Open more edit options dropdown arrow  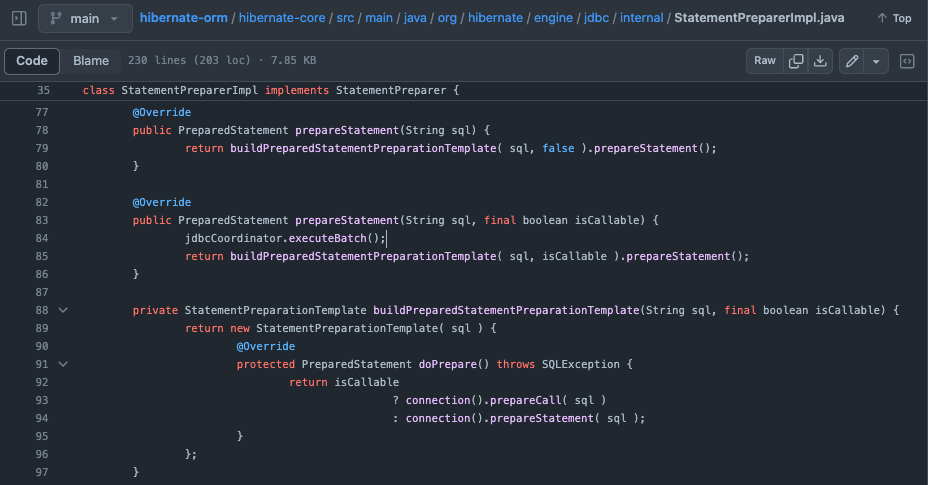(877, 61)
